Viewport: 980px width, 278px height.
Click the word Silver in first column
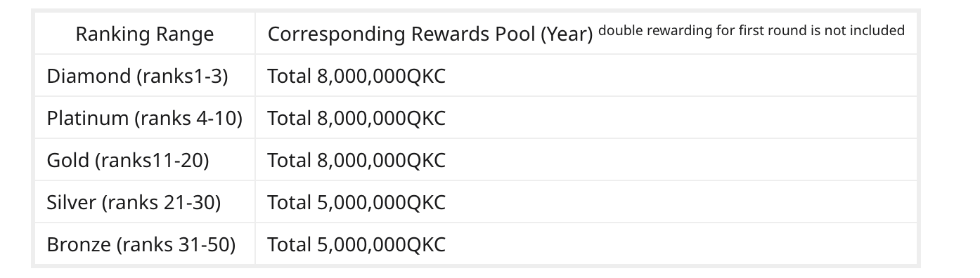71,202
